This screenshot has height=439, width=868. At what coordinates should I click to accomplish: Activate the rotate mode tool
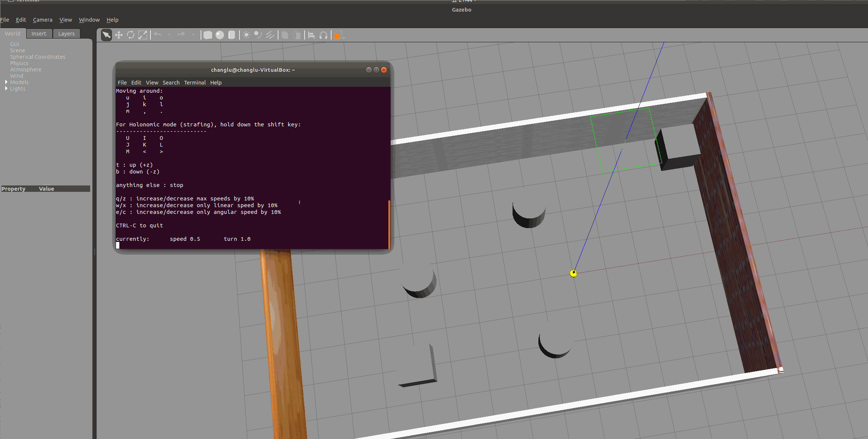pos(131,35)
